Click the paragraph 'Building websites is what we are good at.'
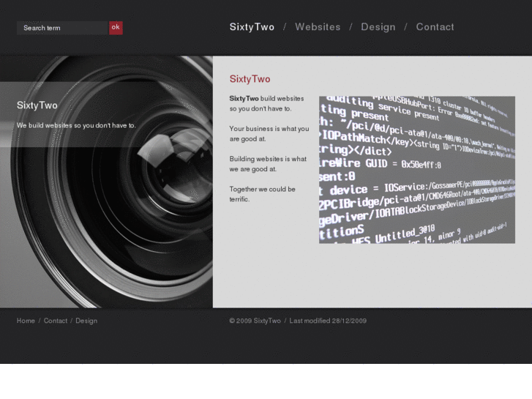This screenshot has height=399, width=532. pyautogui.click(x=268, y=164)
